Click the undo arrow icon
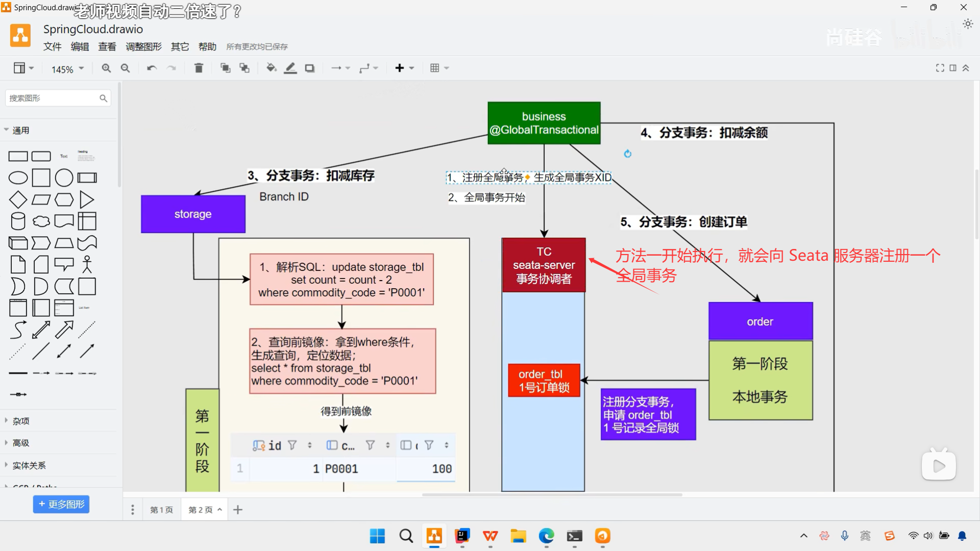The image size is (980, 551). (152, 68)
